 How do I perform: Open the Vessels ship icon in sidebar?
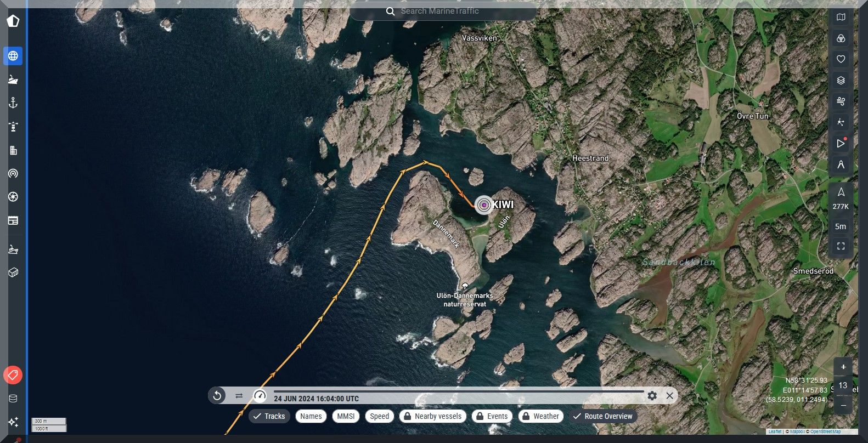pyautogui.click(x=13, y=79)
